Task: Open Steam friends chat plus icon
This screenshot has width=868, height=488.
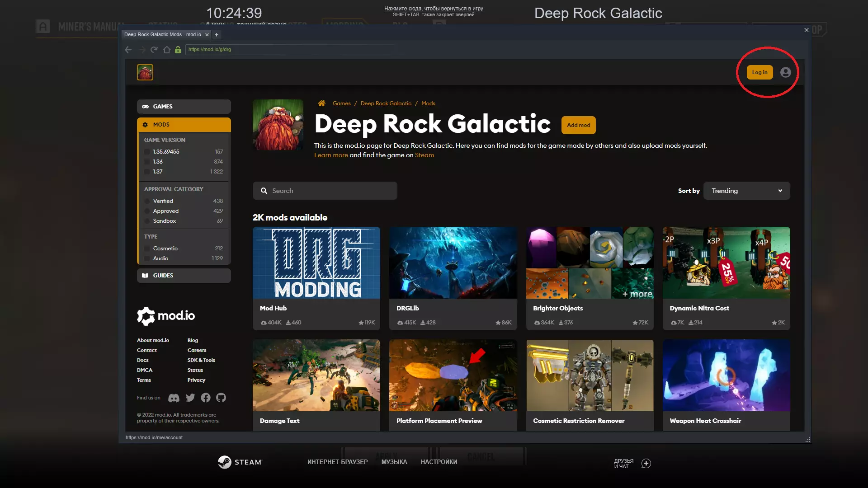Action: [x=646, y=464]
